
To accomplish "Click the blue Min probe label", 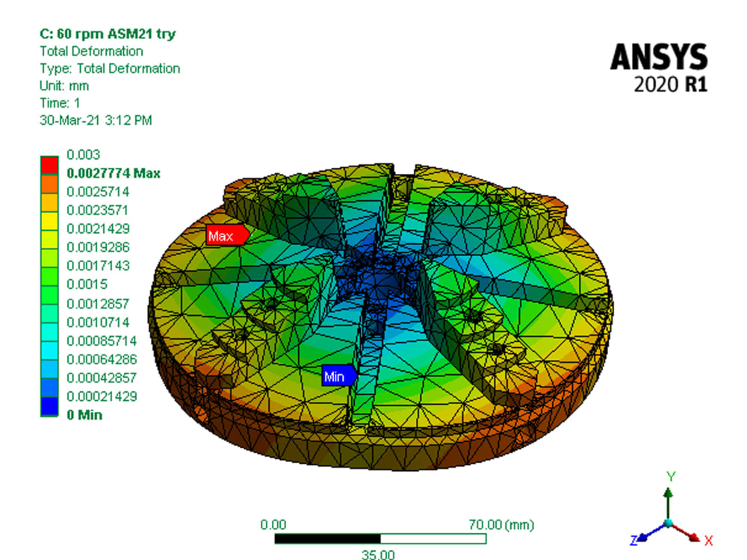I will click(338, 376).
